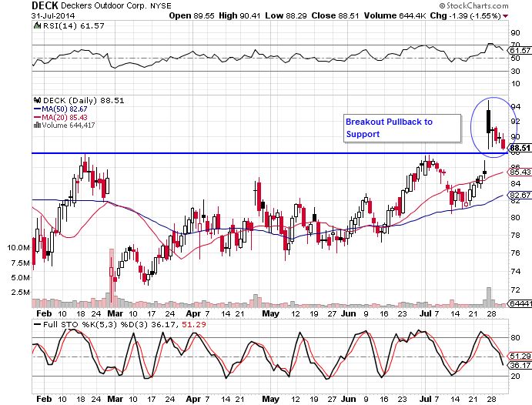Image resolution: width=532 pixels, height=405 pixels.
Task: Click the RSI indicator icon beside RSI(14)
Action: (37, 25)
